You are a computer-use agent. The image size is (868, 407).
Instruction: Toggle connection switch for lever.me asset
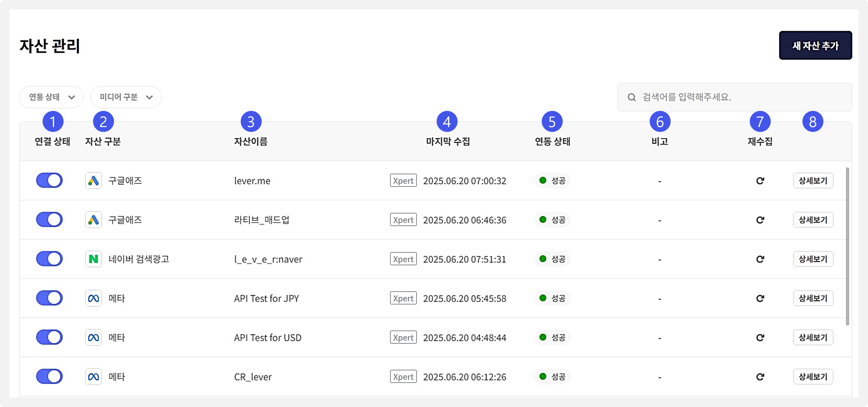49,180
